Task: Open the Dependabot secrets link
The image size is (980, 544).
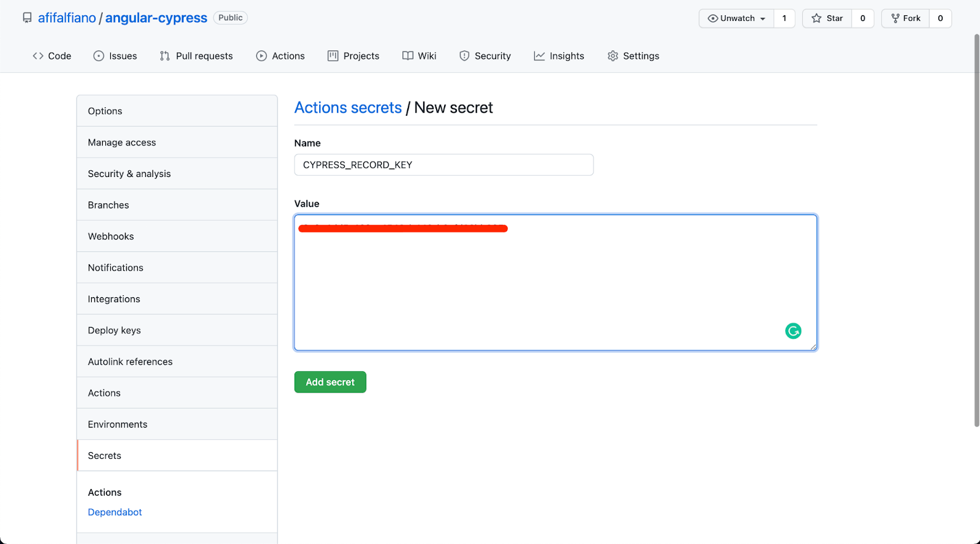Action: pos(115,512)
